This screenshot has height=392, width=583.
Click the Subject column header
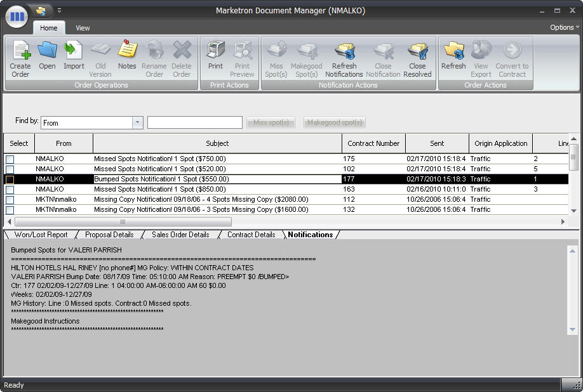pyautogui.click(x=217, y=143)
